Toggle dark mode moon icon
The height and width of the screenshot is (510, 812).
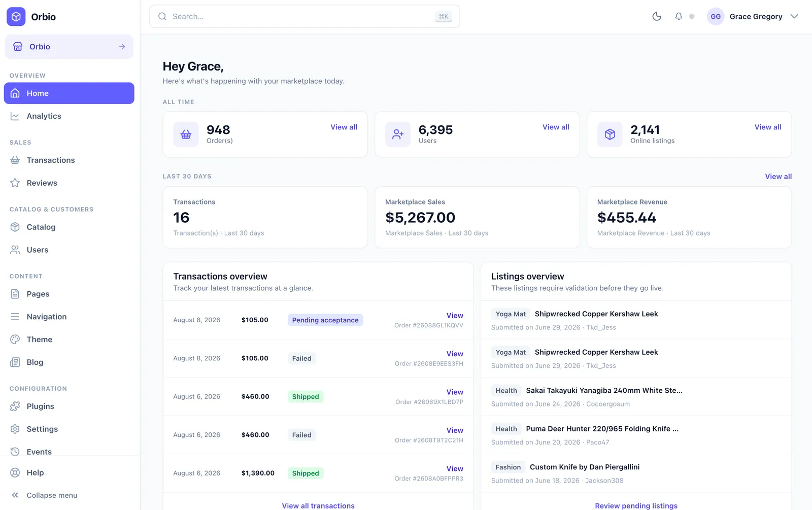(657, 16)
